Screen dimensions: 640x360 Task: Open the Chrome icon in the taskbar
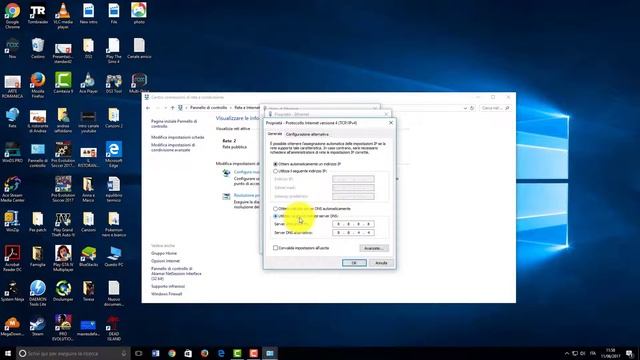pyautogui.click(x=172, y=353)
